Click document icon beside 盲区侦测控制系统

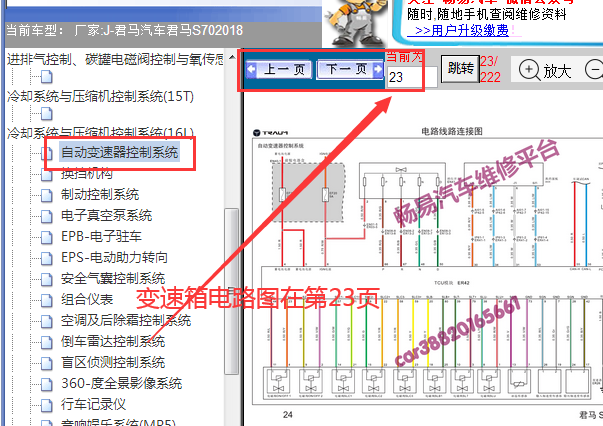click(x=47, y=363)
